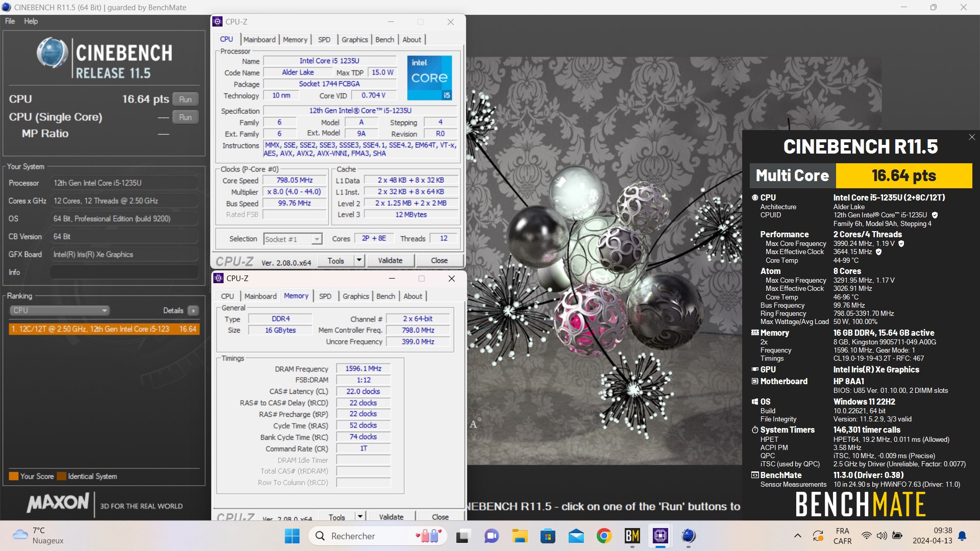The height and width of the screenshot is (551, 980).
Task: Click the Core Speed value 798.05 MHz
Action: pos(295,180)
